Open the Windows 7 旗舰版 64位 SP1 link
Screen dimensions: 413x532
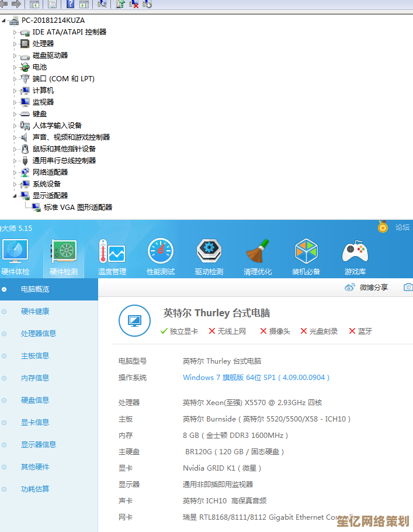pos(256,377)
